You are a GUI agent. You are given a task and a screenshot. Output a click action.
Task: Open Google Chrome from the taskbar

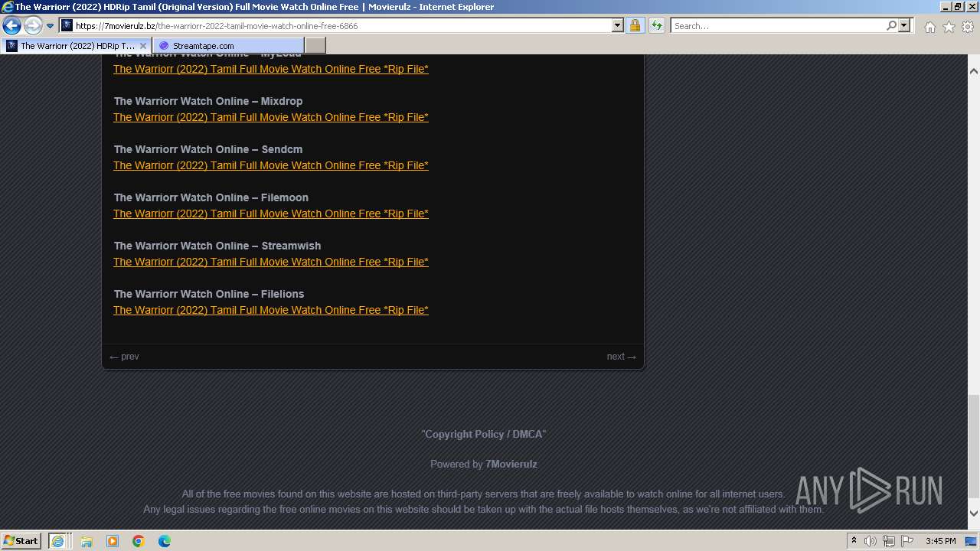139,541
